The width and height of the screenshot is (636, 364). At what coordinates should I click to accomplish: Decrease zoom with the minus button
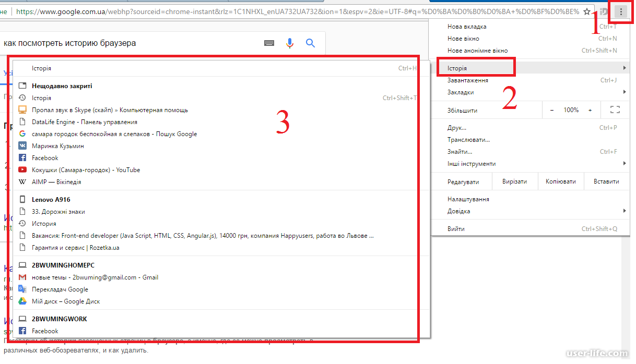553,110
